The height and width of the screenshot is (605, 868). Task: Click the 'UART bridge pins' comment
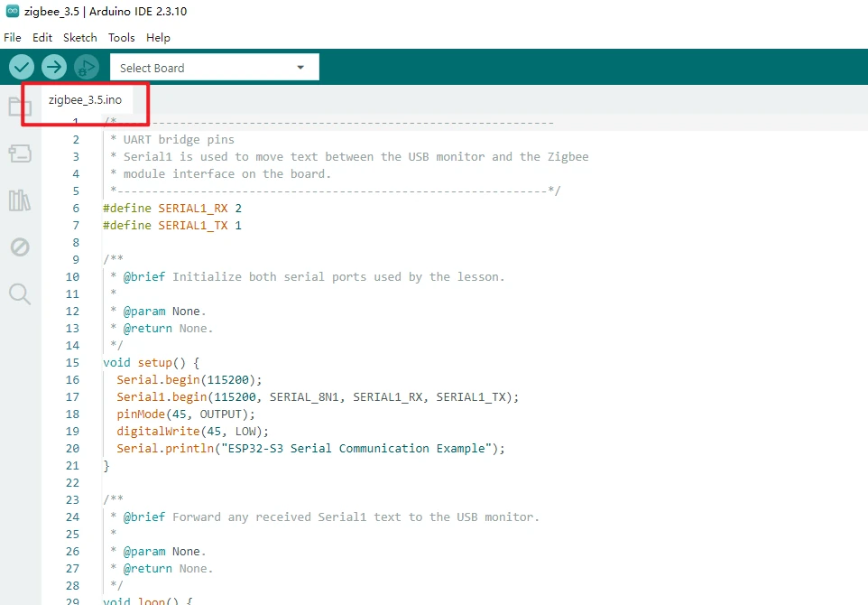click(x=179, y=140)
